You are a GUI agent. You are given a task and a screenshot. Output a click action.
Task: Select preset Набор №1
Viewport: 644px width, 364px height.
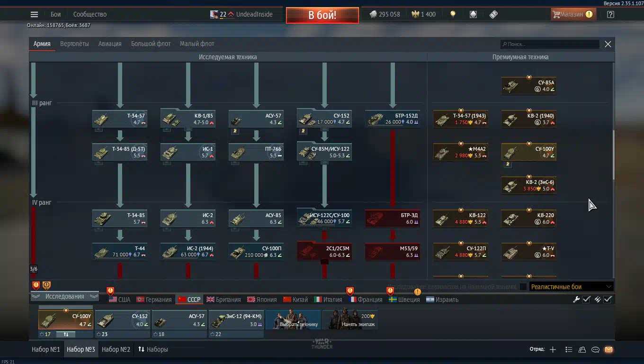point(46,349)
